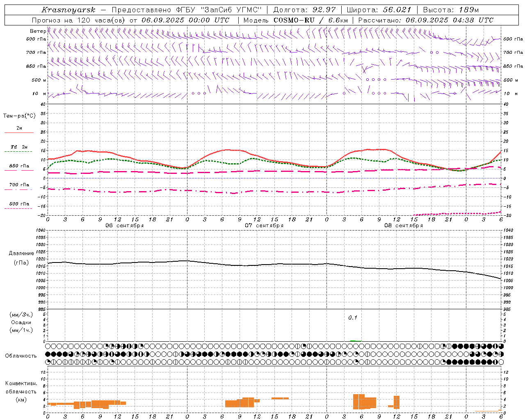
Task: Select the provider text ФГБУ "ЗапСиб УГМС"
Action: (x=219, y=10)
